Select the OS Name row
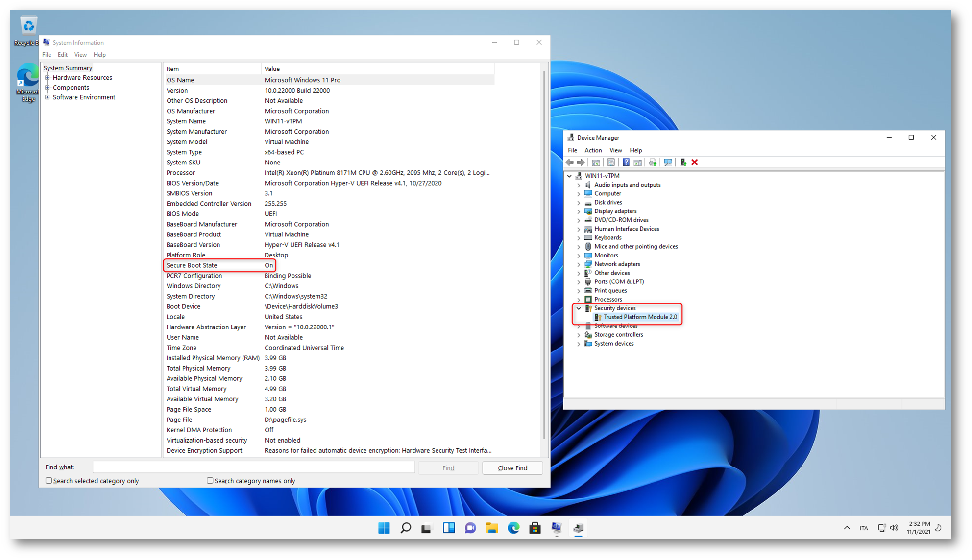972x560 pixels. (329, 80)
